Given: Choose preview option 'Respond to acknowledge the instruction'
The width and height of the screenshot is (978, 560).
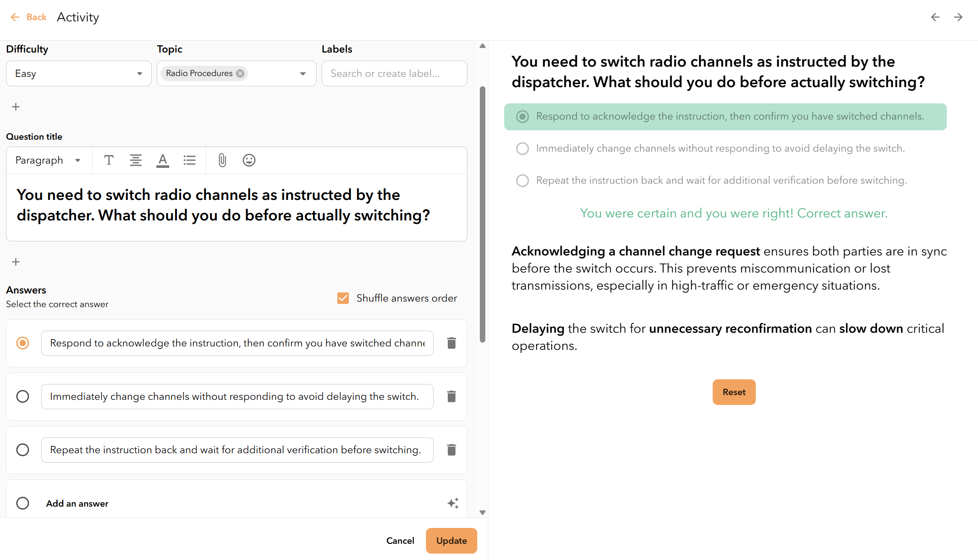Looking at the screenshot, I should 725,117.
